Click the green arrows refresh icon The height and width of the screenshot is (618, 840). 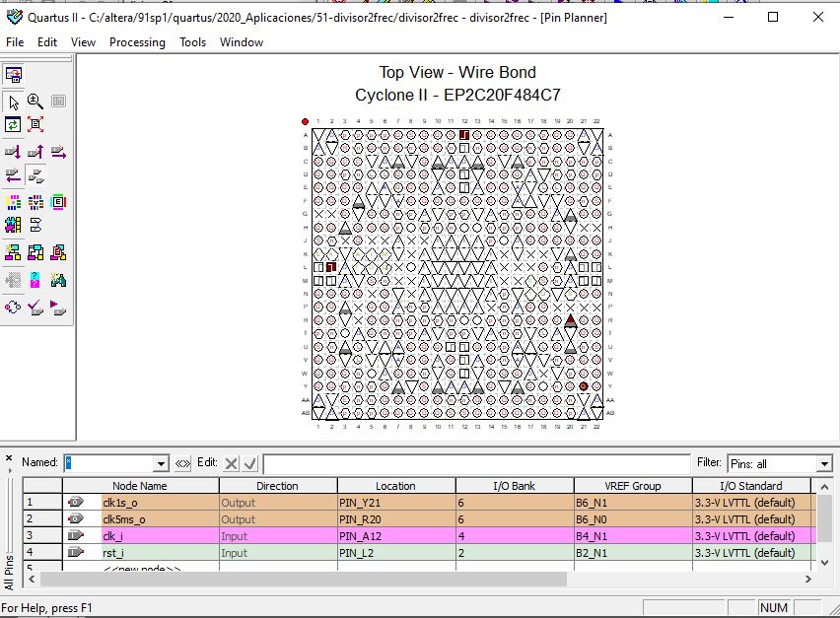(x=13, y=125)
